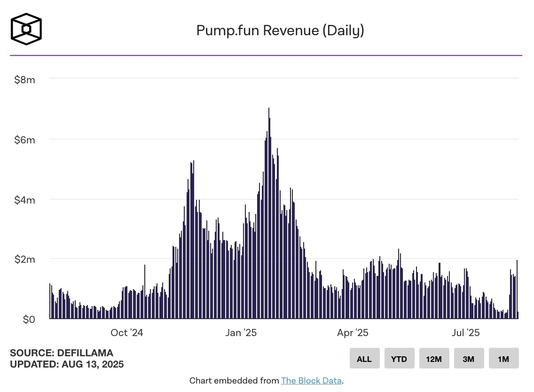Click The Block cube logo

(x=26, y=29)
